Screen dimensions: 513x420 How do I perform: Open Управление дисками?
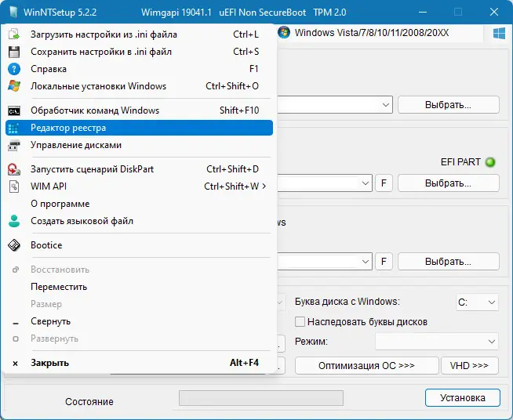pyautogui.click(x=139, y=145)
